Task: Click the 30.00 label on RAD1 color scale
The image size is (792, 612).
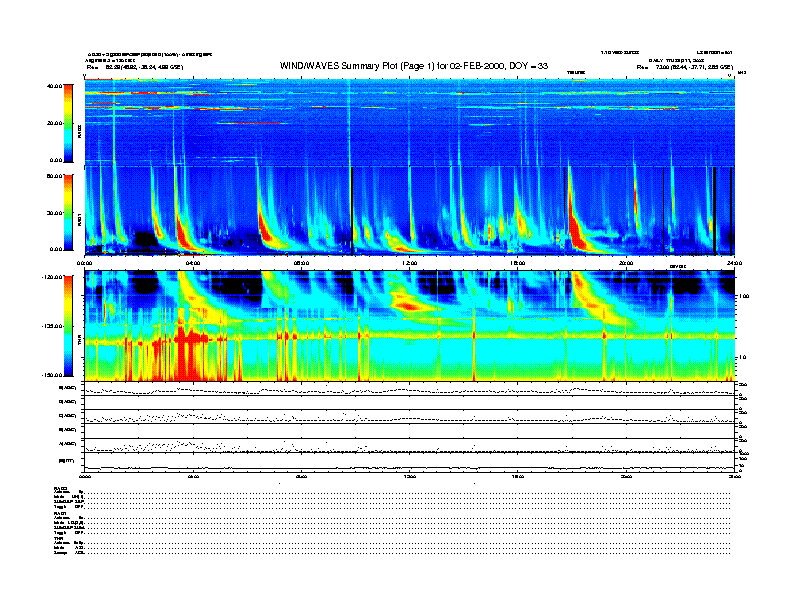Action: pos(55,213)
